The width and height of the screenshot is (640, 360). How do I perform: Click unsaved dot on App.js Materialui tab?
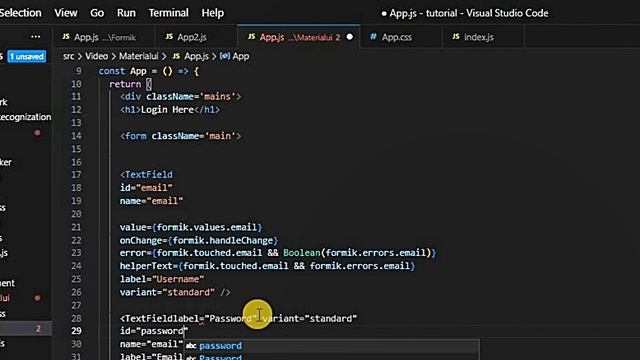(x=350, y=37)
